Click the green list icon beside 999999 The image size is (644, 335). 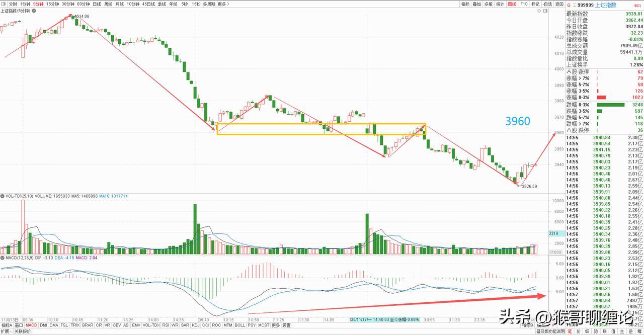tap(574, 5)
